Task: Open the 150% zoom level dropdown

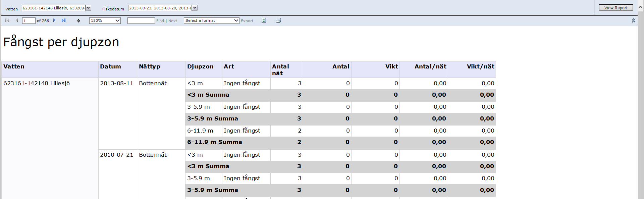Action: pyautogui.click(x=105, y=20)
